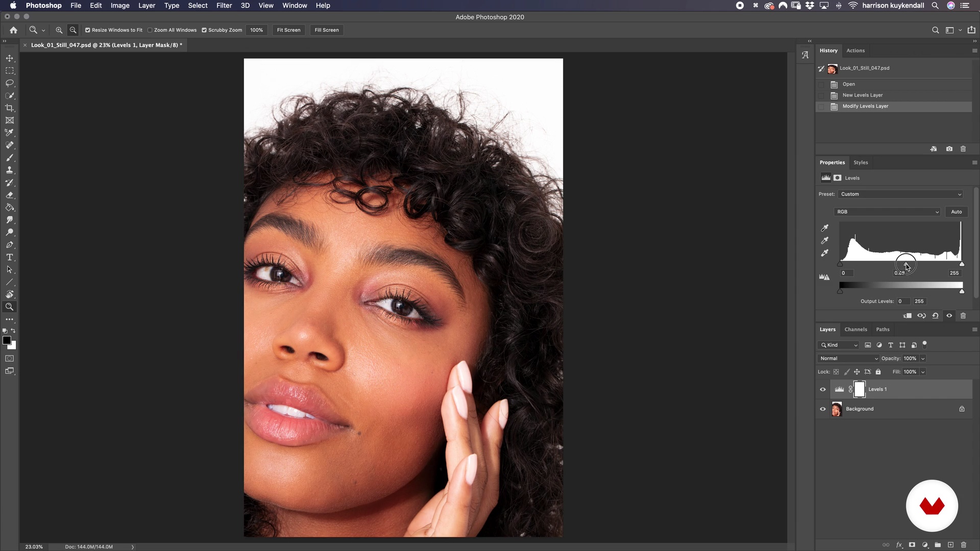Open the Filter menu
This screenshot has width=980, height=551.
pos(224,6)
